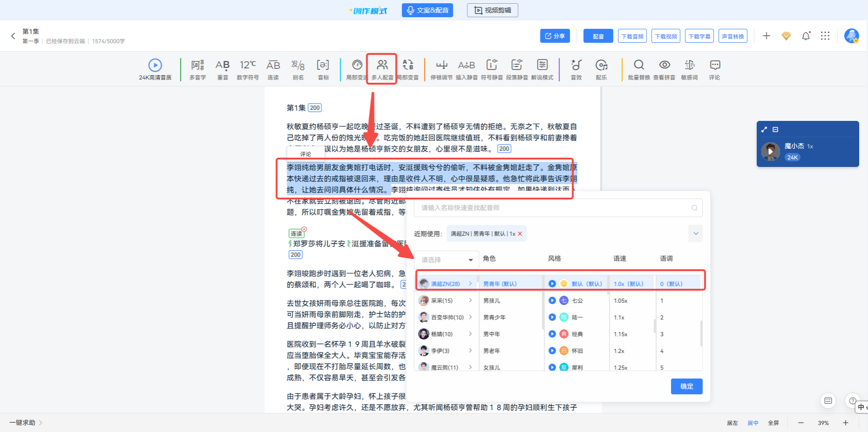The image size is (868, 432).
Task: Click the plus icon in the header
Action: click(x=767, y=36)
